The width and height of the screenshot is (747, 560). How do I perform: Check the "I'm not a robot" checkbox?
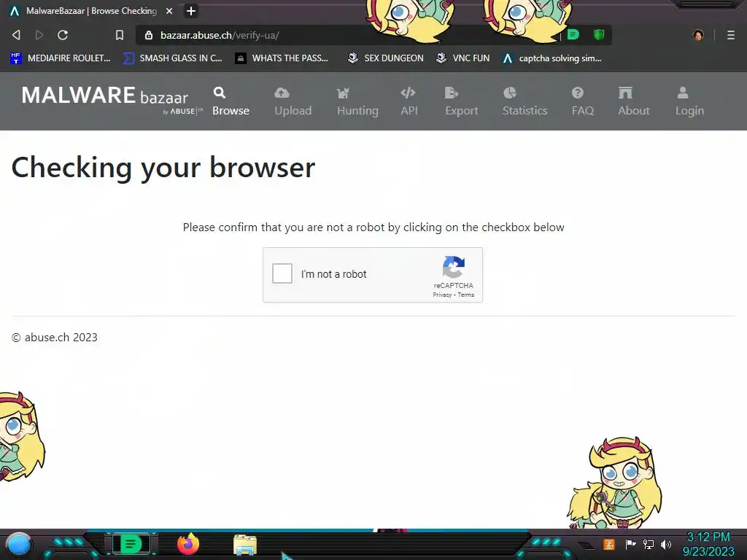click(282, 274)
